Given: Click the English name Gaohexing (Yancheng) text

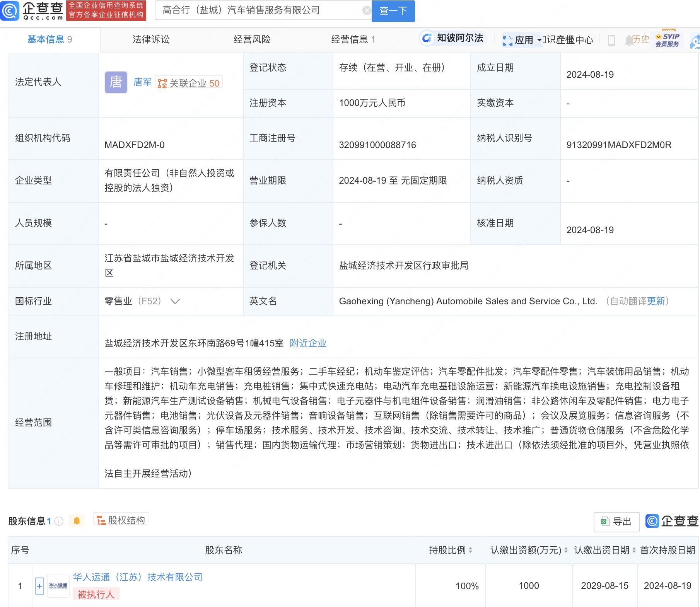Looking at the screenshot, I should pyautogui.click(x=468, y=301).
